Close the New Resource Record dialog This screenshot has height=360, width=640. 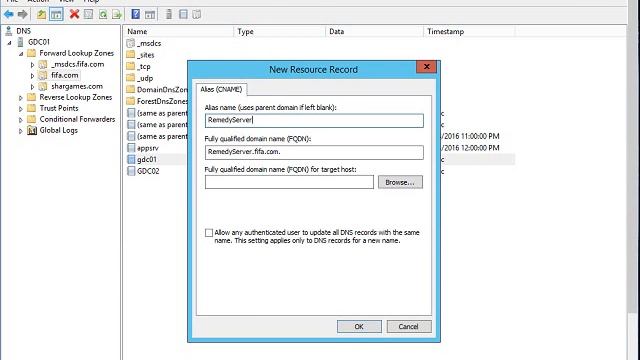coord(427,67)
